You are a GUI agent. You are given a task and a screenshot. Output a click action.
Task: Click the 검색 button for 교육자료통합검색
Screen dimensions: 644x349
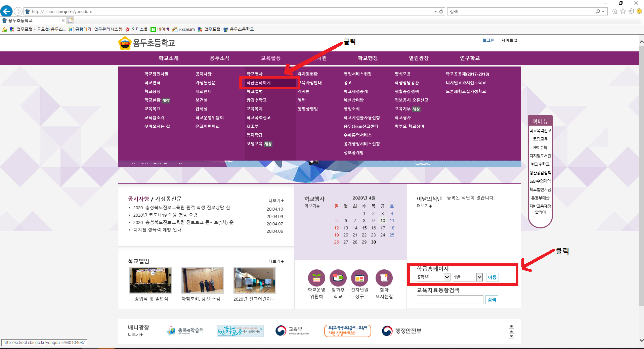pos(492,300)
